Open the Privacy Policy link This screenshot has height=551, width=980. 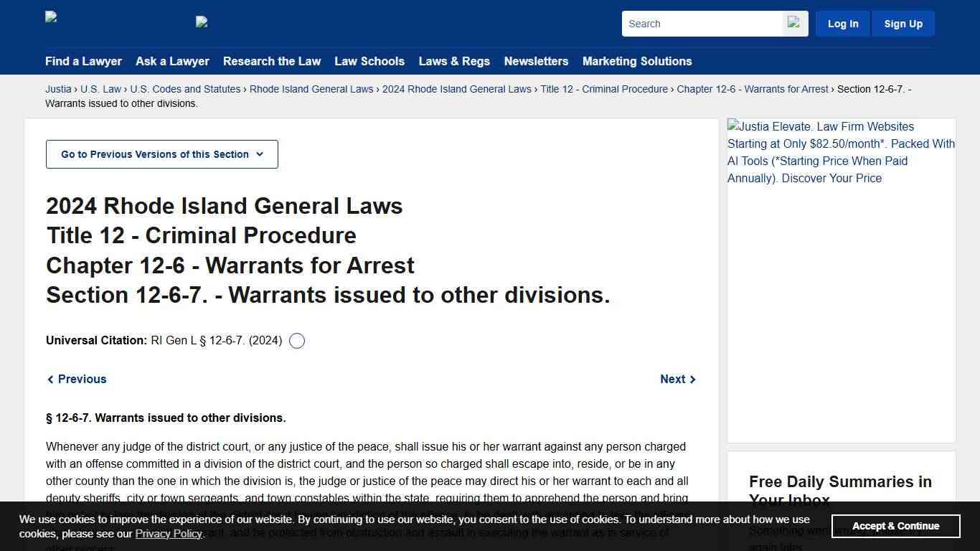[x=169, y=534]
